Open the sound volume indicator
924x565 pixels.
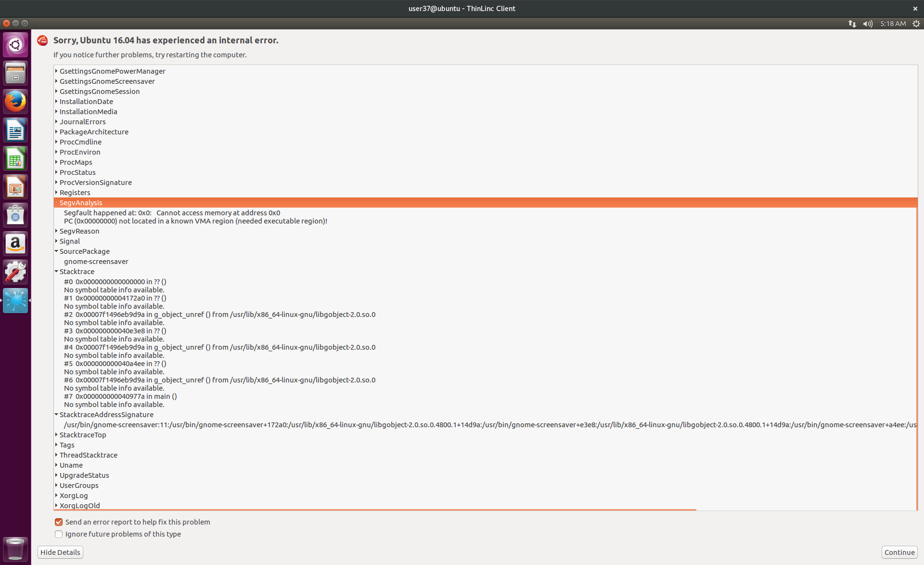(x=868, y=24)
